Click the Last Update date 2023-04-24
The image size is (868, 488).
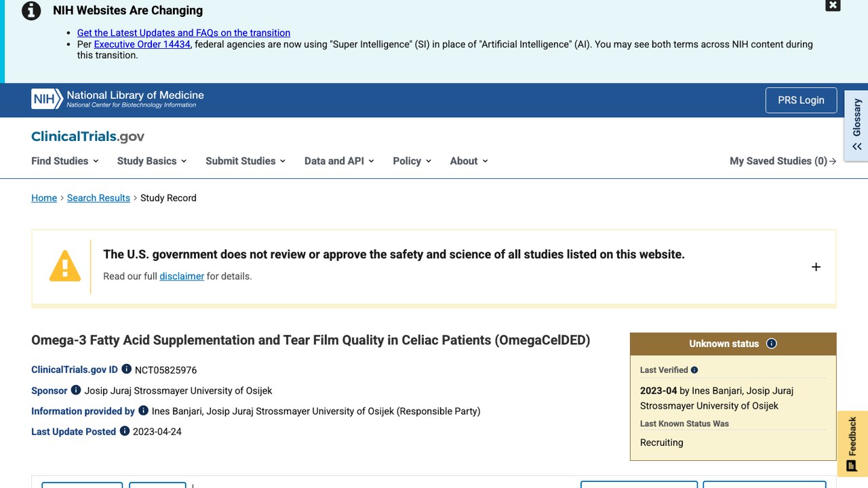coord(157,432)
